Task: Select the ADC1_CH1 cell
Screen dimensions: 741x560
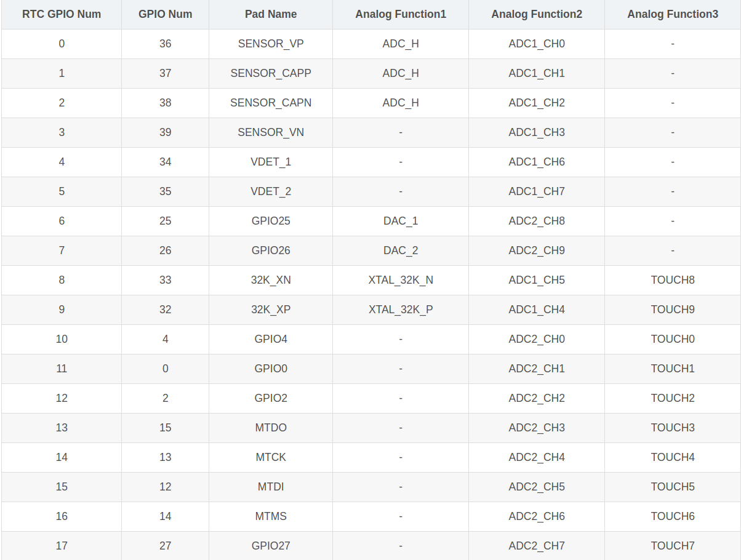Action: [x=537, y=73]
